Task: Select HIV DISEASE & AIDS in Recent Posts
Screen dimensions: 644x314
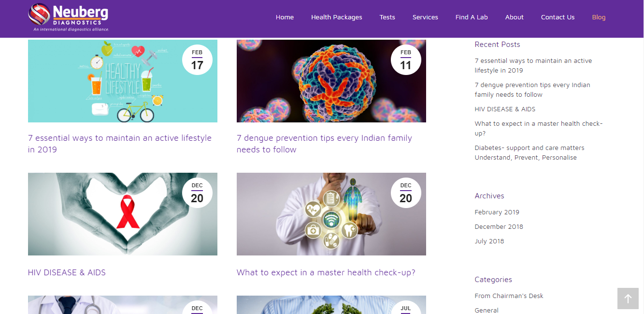Action: click(505, 109)
